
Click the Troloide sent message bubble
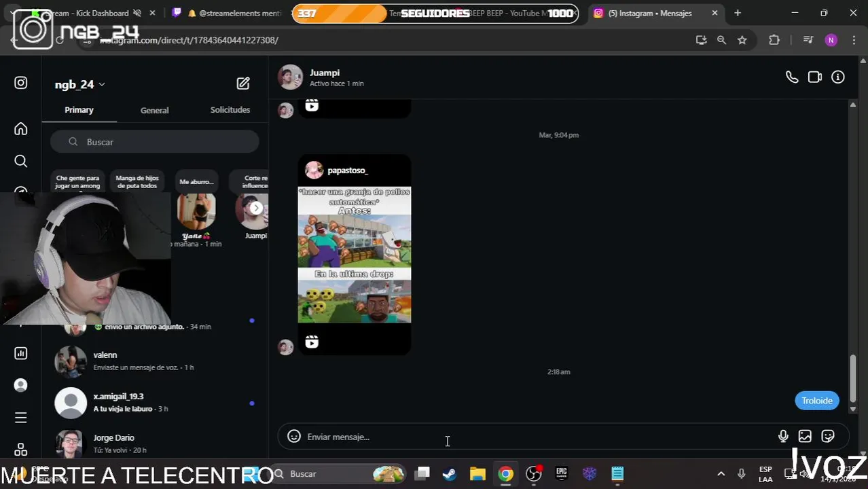(817, 401)
